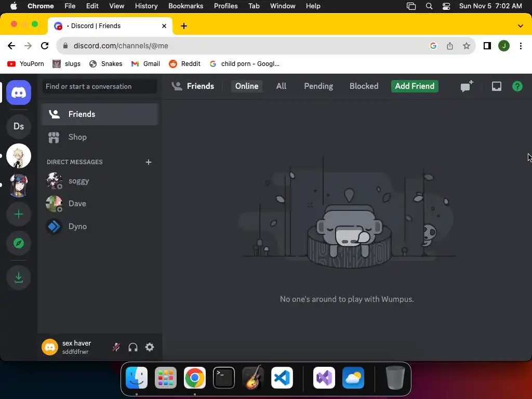Click Google icon in address bar
Image resolution: width=532 pixels, height=399 pixels.
[x=433, y=46]
